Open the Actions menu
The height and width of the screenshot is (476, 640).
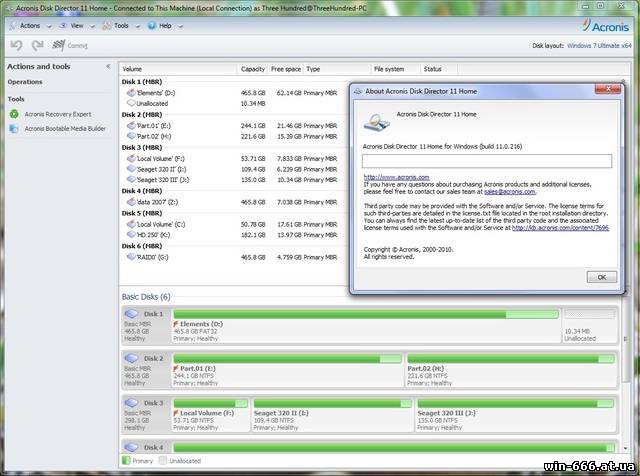click(x=30, y=26)
